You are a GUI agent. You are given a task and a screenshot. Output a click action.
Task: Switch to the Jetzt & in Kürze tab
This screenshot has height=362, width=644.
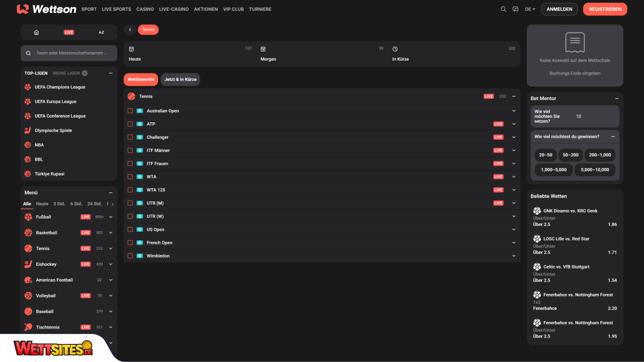[180, 79]
